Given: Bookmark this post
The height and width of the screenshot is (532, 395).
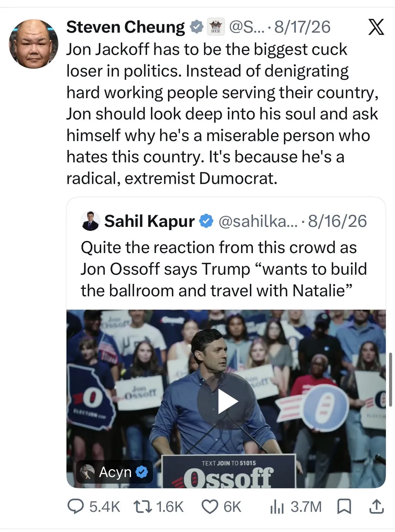Looking at the screenshot, I should point(344,506).
